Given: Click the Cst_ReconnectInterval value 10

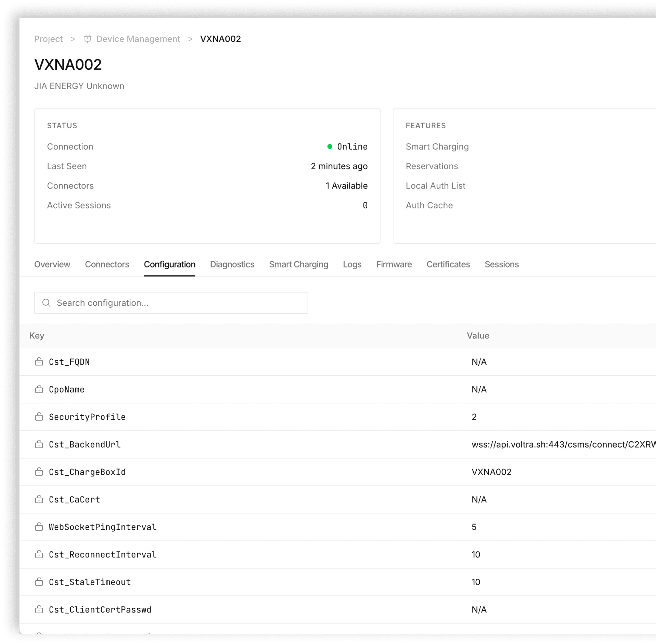Looking at the screenshot, I should [x=476, y=554].
